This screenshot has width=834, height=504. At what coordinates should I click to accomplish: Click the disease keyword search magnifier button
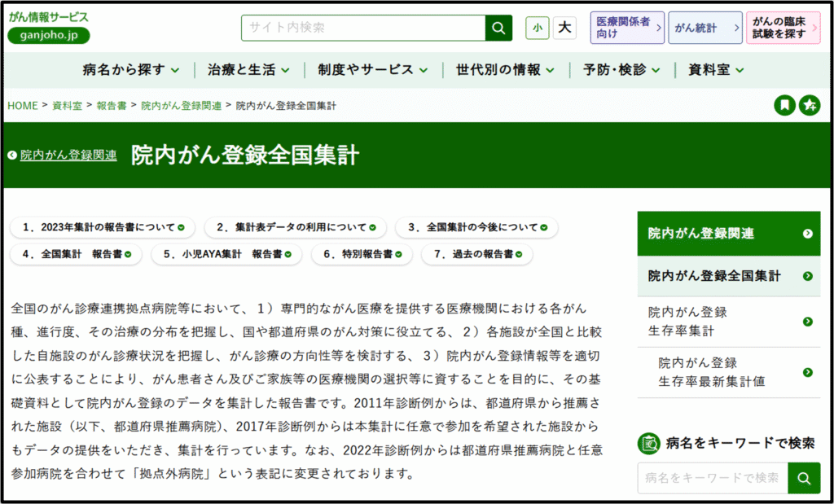804,478
